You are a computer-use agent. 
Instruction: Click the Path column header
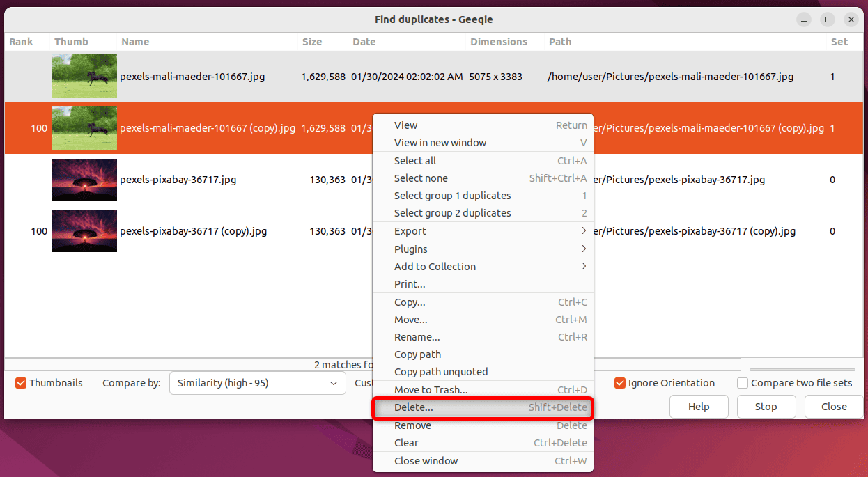click(685, 42)
